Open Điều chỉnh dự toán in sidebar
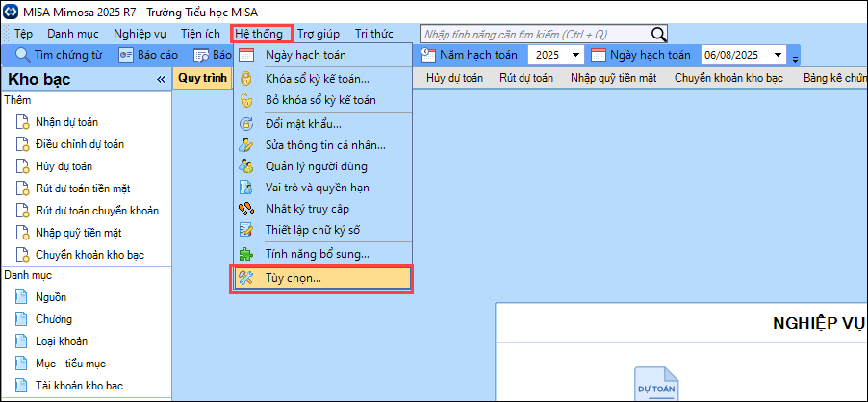Image resolution: width=868 pixels, height=402 pixels. click(x=80, y=144)
